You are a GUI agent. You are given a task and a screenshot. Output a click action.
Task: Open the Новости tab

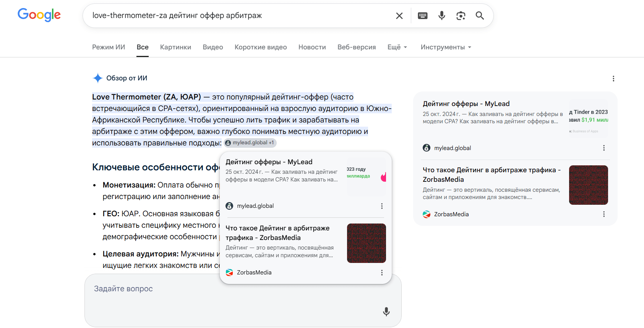(312, 47)
